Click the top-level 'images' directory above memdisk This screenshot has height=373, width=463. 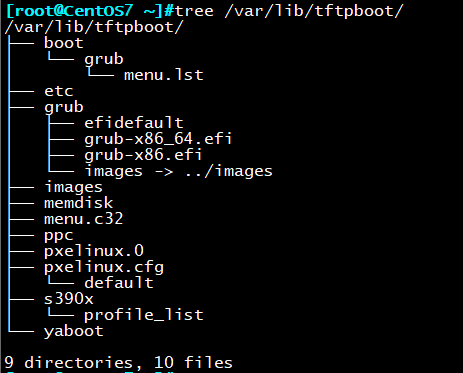click(73, 187)
